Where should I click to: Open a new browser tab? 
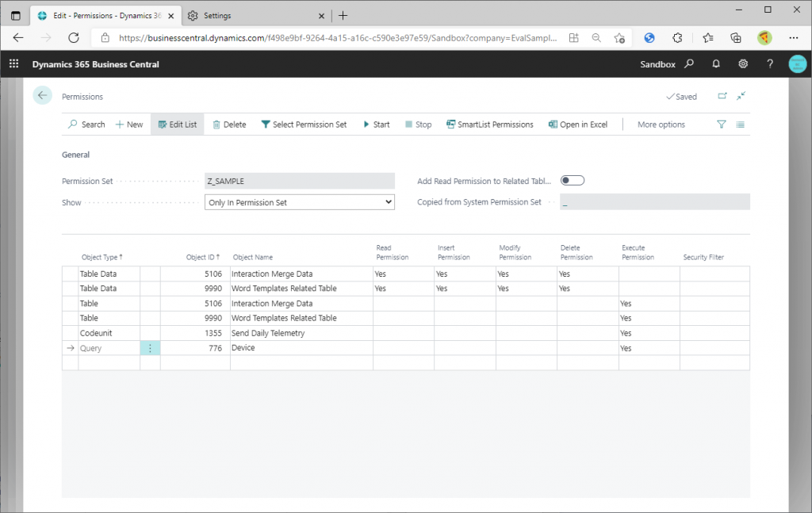click(343, 16)
